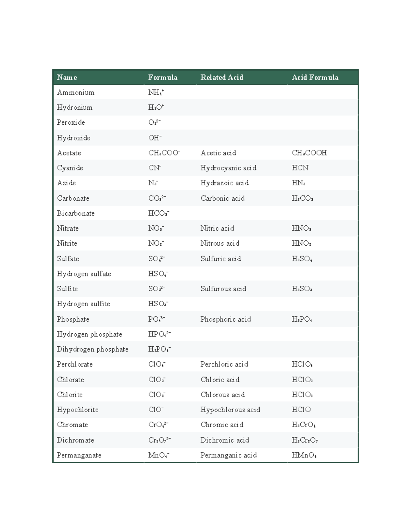Click the Name column header
The height and width of the screenshot is (532, 411).
click(x=67, y=77)
